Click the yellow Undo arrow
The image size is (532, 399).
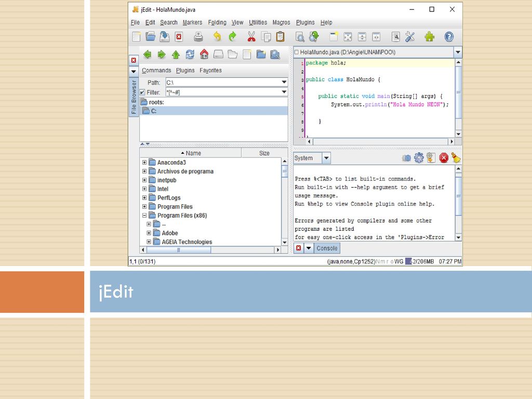(x=217, y=36)
